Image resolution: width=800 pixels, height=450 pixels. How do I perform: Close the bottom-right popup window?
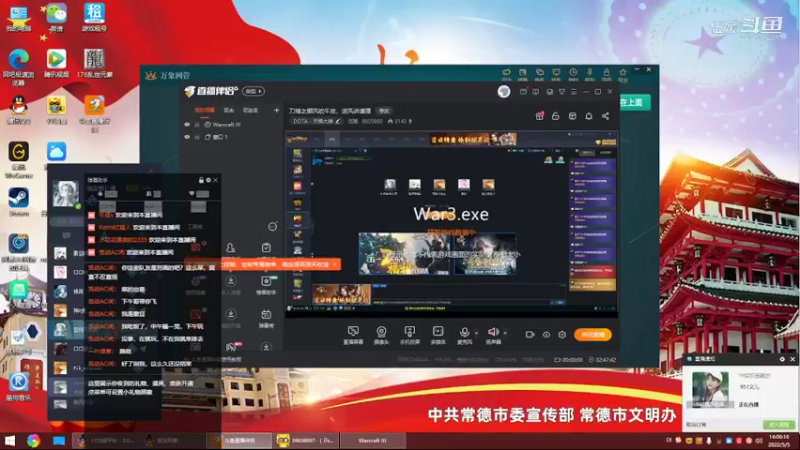point(792,359)
